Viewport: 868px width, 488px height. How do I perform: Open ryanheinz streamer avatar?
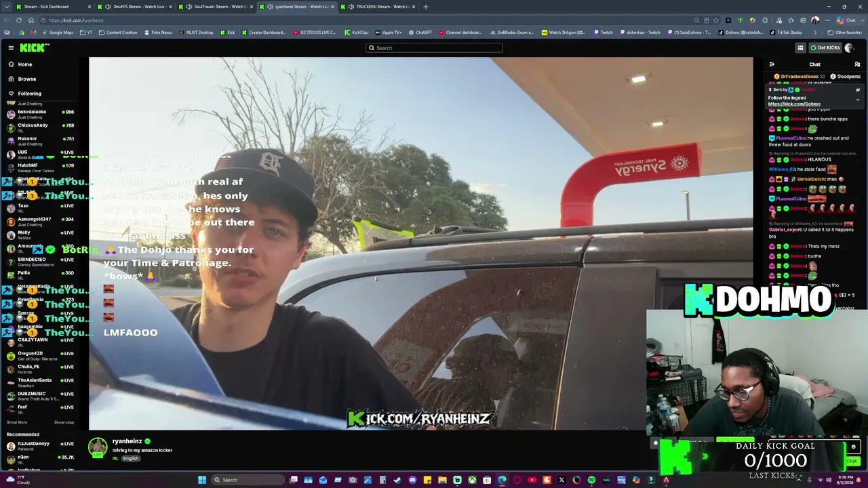point(98,447)
